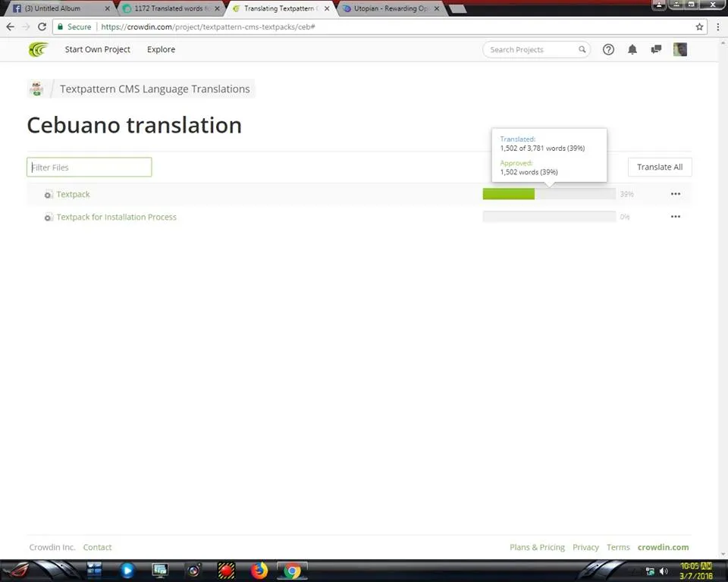Viewport: 728px width, 582px height.
Task: Open the Contact footer link
Action: (x=98, y=547)
